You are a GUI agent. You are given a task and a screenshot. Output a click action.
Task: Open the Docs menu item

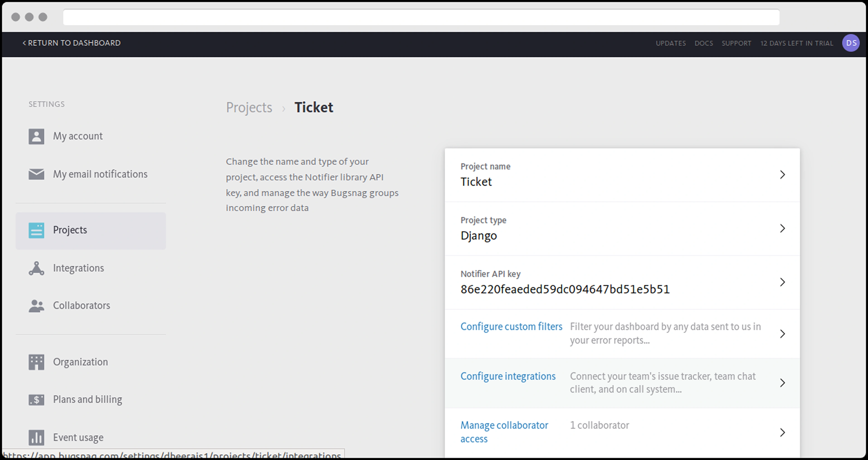[x=704, y=43]
